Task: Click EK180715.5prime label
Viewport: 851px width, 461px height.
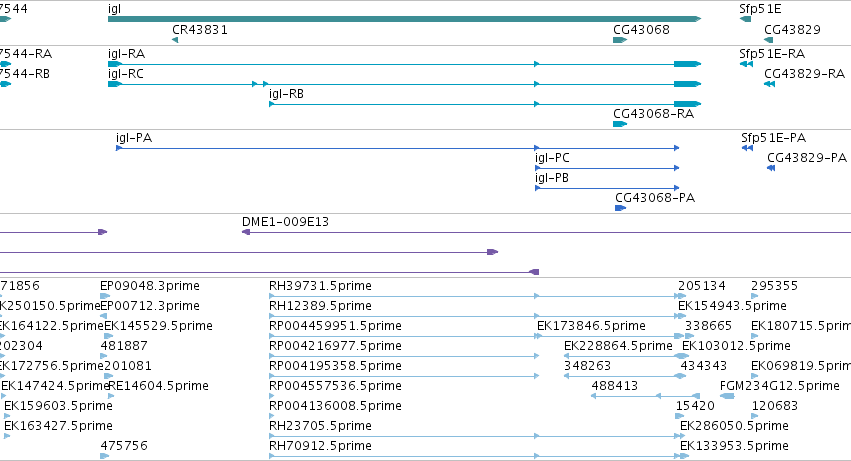Action: point(801,326)
